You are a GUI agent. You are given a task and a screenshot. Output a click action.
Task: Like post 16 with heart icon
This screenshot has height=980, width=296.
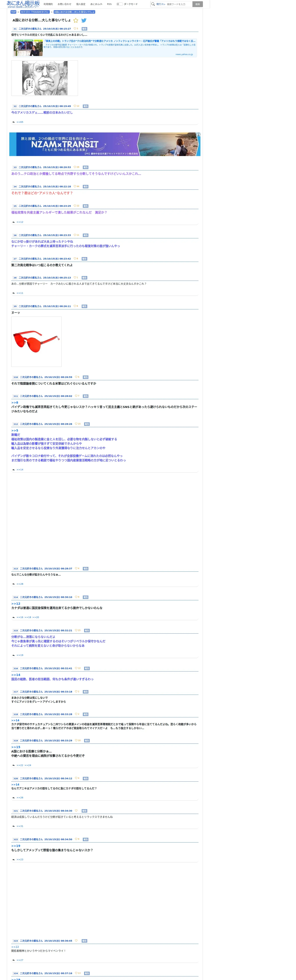click(76, 668)
